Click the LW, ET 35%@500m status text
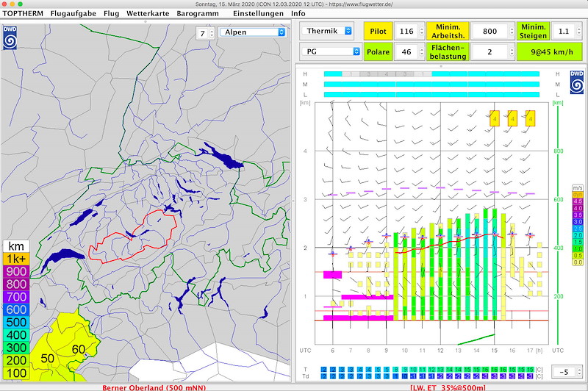The width and height of the screenshot is (588, 391). (448, 387)
